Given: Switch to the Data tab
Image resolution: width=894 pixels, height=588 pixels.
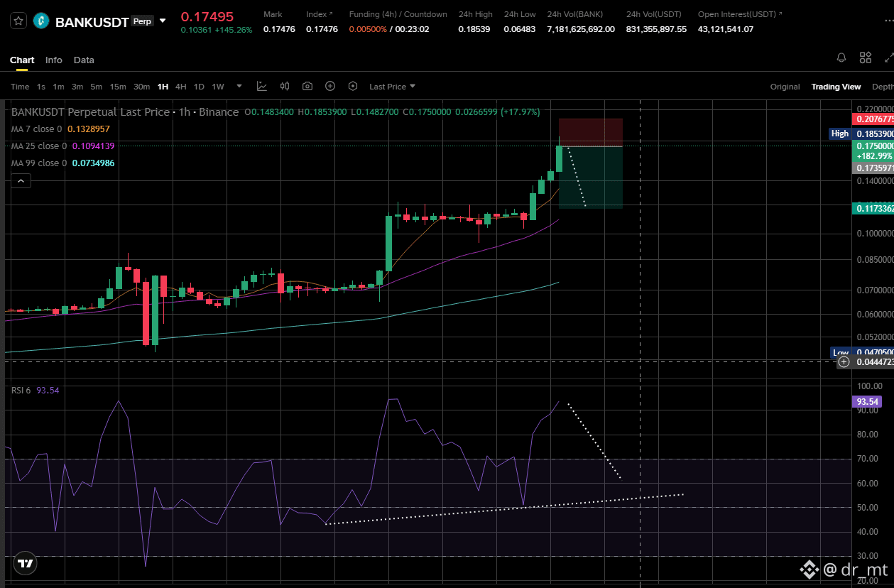Looking at the screenshot, I should click(84, 60).
